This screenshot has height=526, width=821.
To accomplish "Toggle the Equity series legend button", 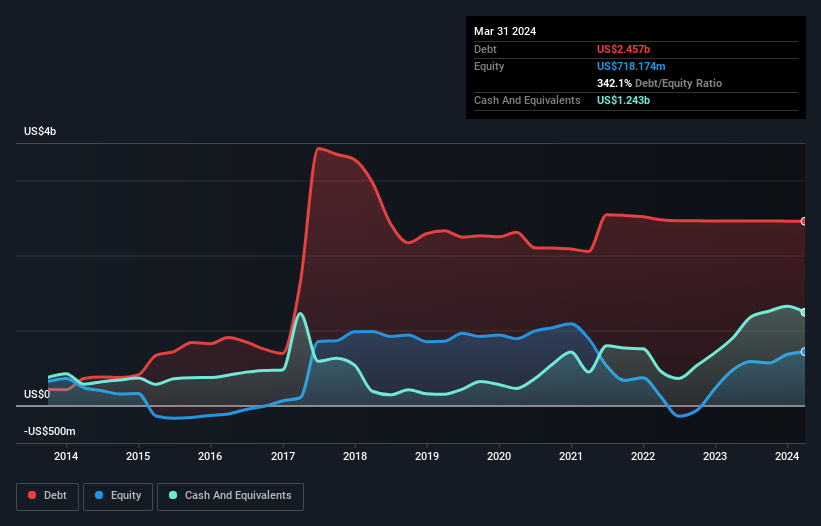I will tap(118, 496).
